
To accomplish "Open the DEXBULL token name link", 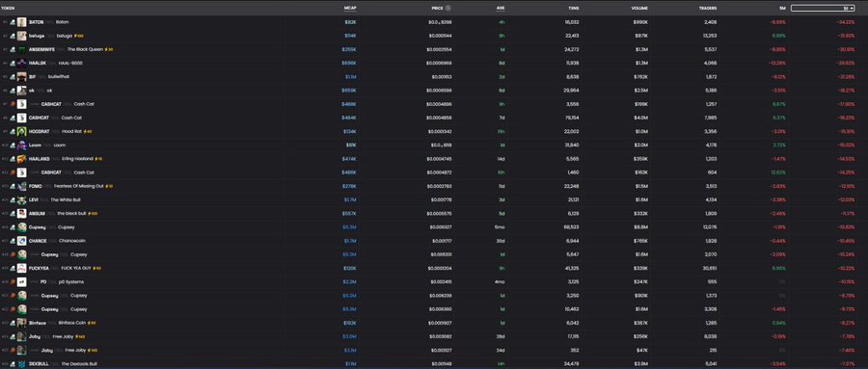I will pyautogui.click(x=39, y=364).
